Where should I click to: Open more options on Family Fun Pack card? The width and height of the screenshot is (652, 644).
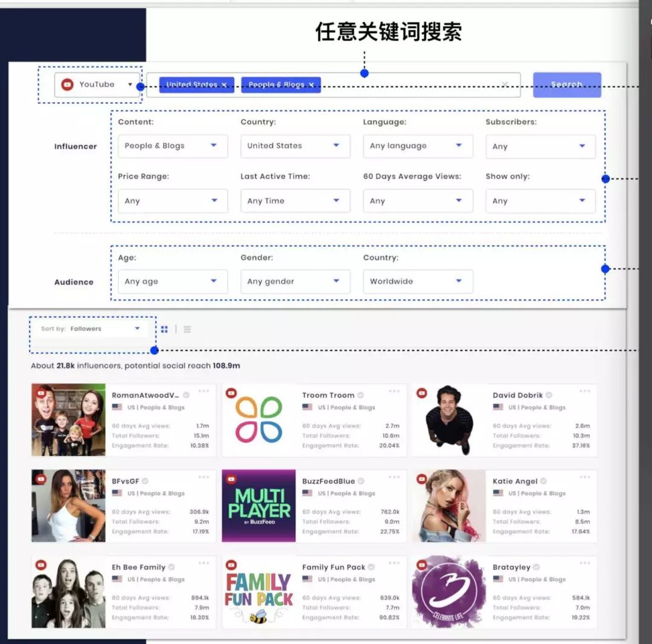[394, 563]
